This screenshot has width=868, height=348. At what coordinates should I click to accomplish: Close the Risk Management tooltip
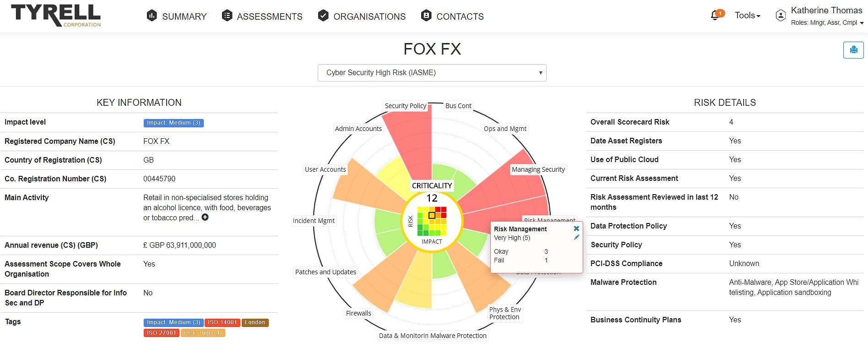576,228
